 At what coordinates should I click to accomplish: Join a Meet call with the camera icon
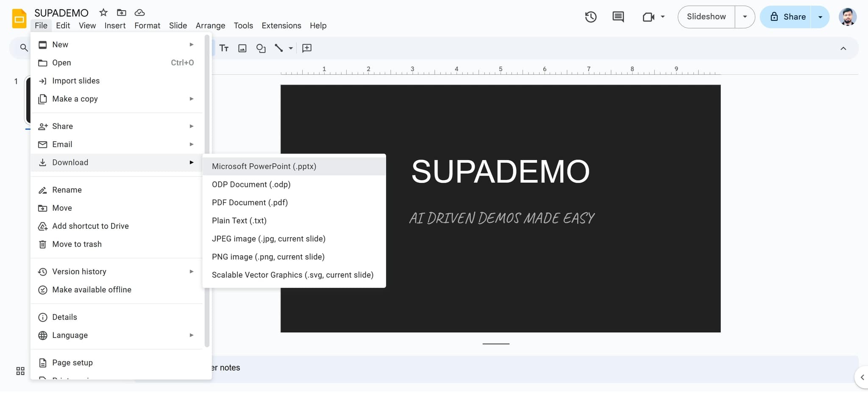648,17
